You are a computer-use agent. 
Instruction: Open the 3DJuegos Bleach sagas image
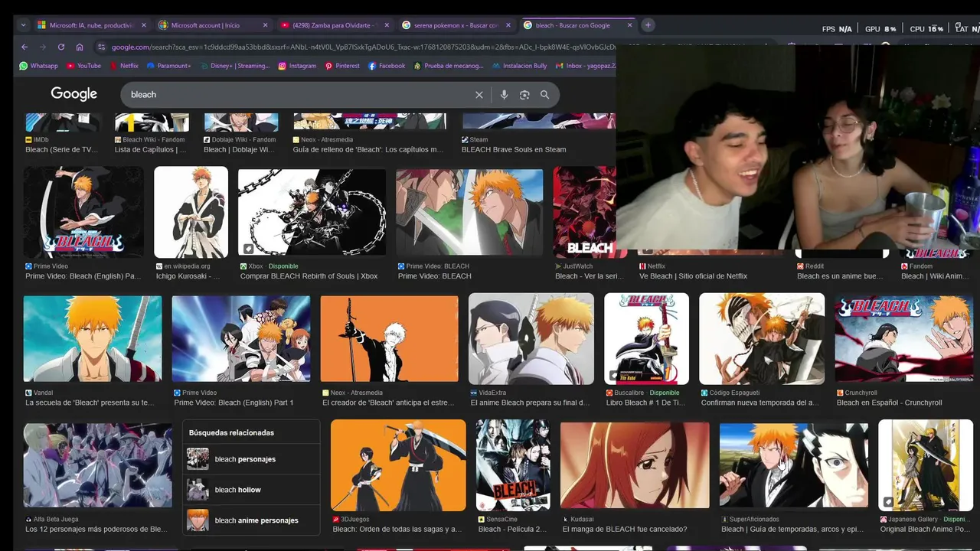[398, 465]
